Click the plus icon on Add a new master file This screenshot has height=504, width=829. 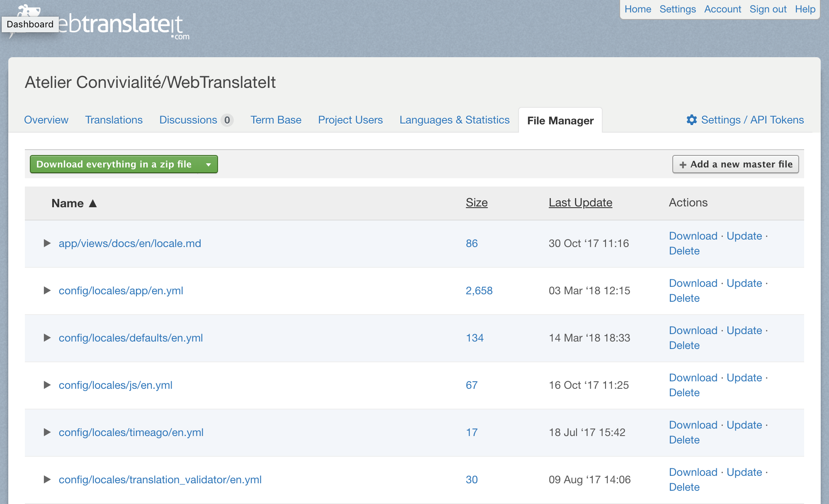point(683,165)
